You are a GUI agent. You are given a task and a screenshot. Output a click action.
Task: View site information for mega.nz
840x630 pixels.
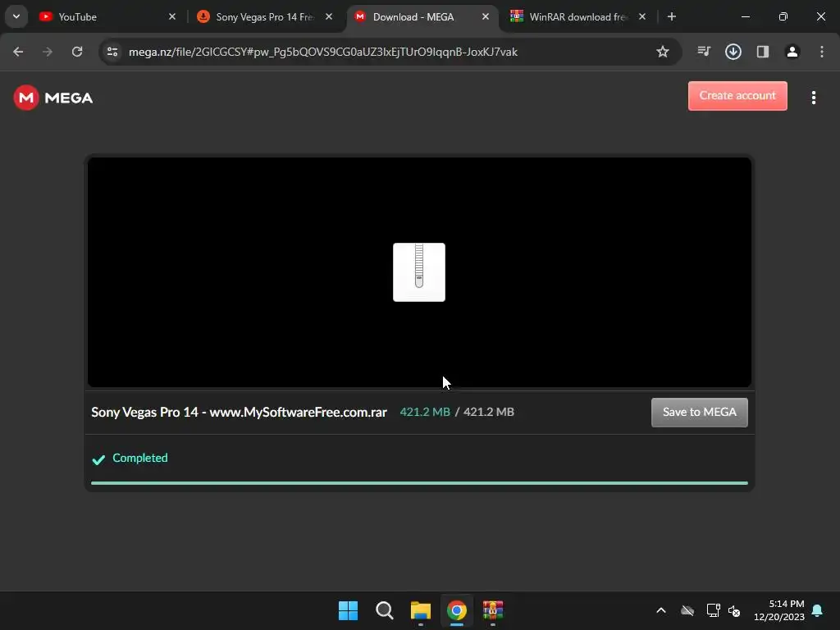[x=112, y=52]
